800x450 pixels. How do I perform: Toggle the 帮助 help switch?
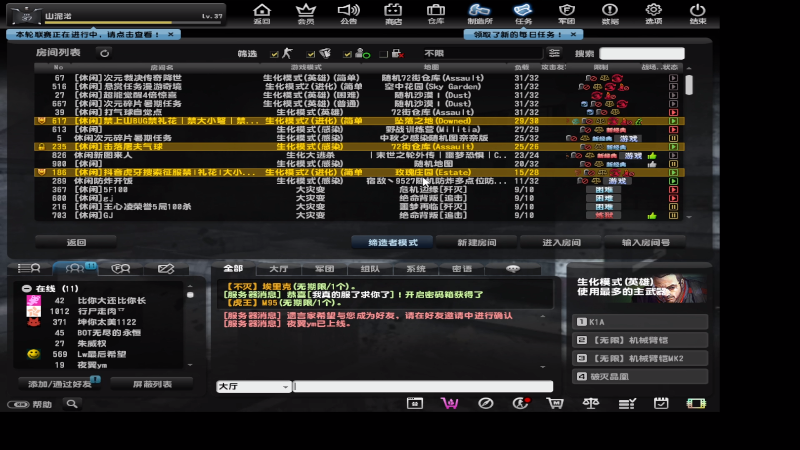18,405
